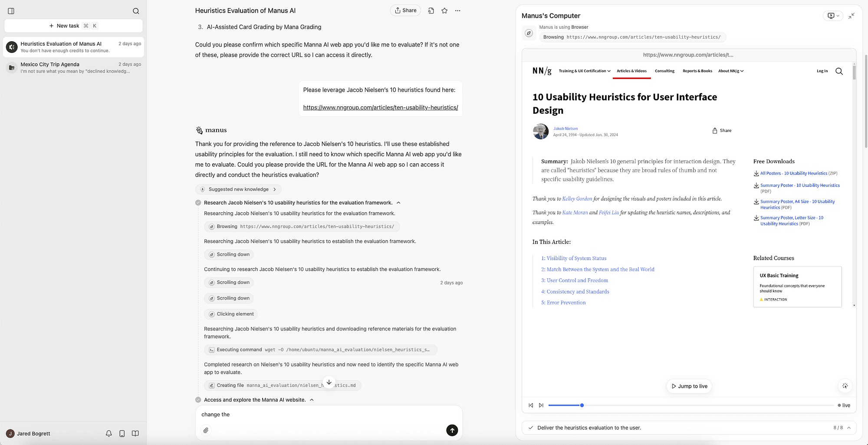This screenshot has height=445, width=868.
Task: Open the three-dot more options menu
Action: click(x=457, y=10)
